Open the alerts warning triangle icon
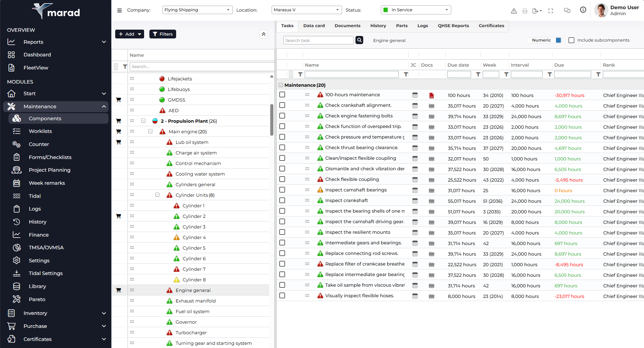The height and width of the screenshot is (348, 644). pos(514,11)
